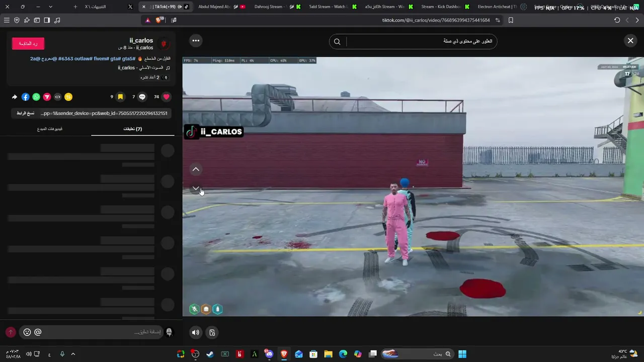Image resolution: width=644 pixels, height=362 pixels.
Task: Open comments via the speech bubble icon
Action: [142, 97]
